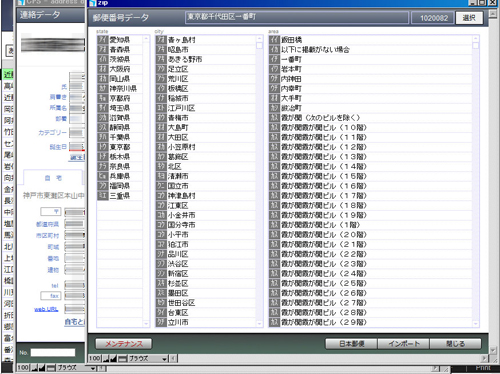Click kana index icon beside 品川区

pos(161,254)
